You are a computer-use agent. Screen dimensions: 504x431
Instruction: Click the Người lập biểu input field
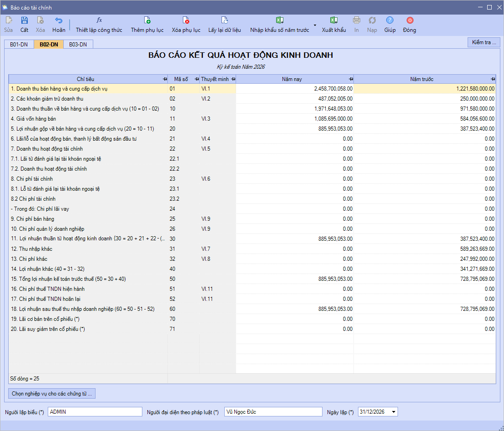(x=95, y=412)
